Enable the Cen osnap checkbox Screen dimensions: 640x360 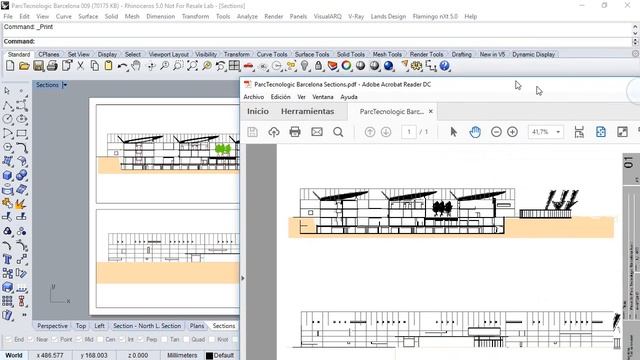click(100, 339)
